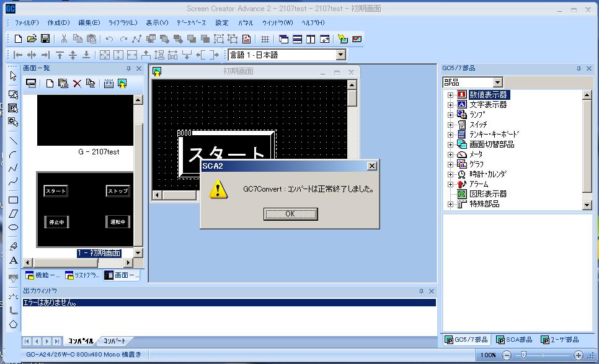Screen dimensions: 599x364
Task: Click the new screen icon in 画面一覧 toolbar
Action: [50, 84]
